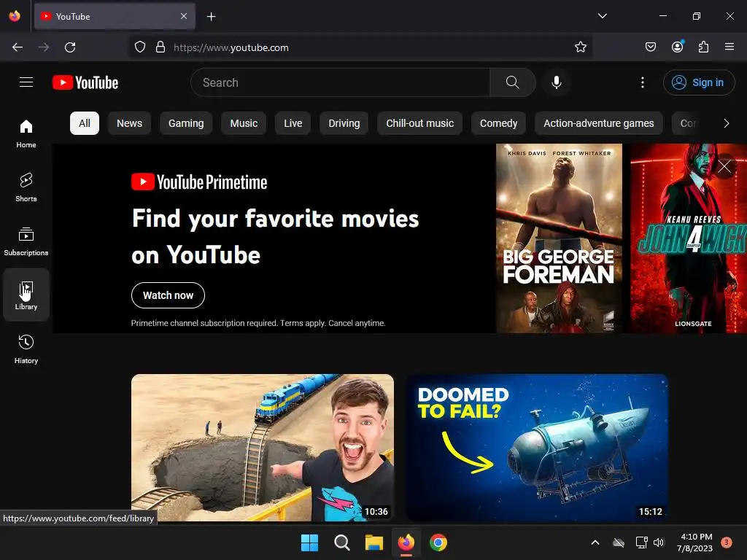Click the YouTube Primetime logo
The image size is (747, 560).
pos(199,182)
